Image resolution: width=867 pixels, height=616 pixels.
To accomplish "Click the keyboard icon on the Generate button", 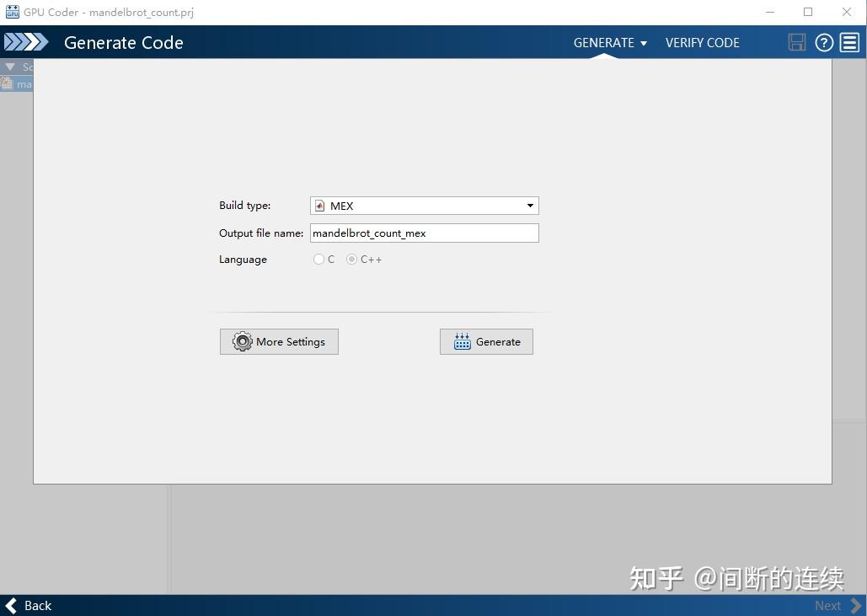I will click(x=461, y=341).
